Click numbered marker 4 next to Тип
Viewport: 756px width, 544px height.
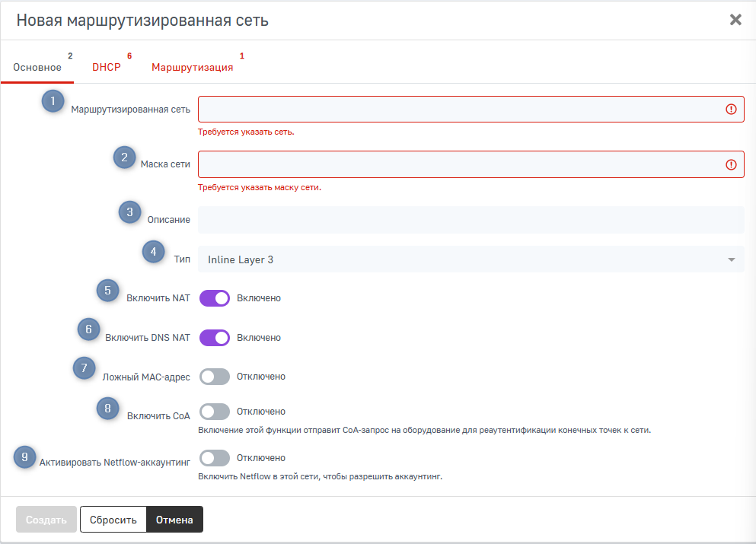[154, 251]
